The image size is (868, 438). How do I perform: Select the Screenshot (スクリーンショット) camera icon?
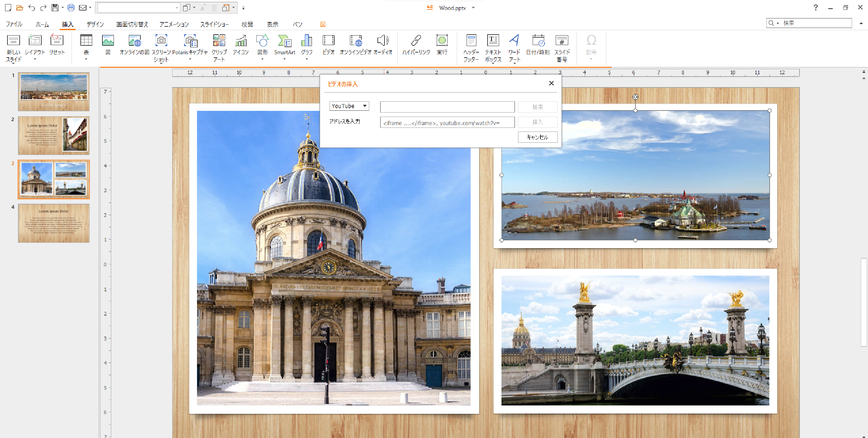click(161, 41)
